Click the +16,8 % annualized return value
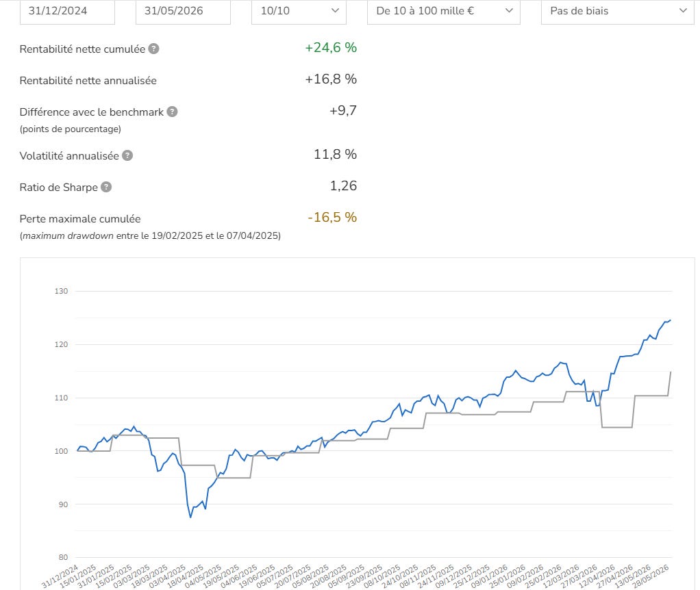Image resolution: width=700 pixels, height=590 pixels. point(331,79)
